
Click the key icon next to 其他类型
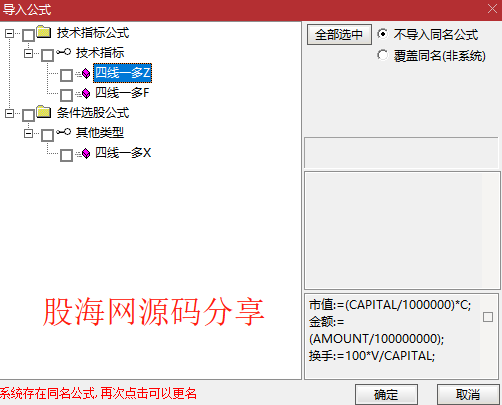[x=63, y=132]
